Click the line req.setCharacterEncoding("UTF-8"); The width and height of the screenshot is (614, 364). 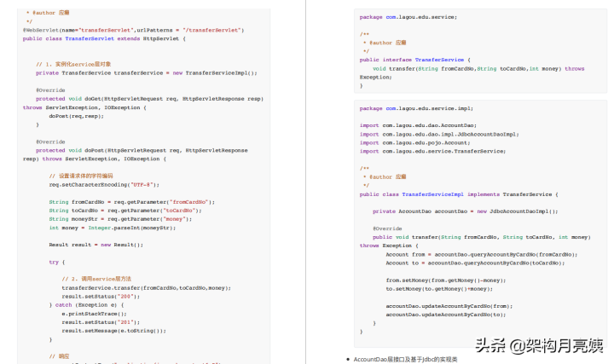tap(104, 185)
